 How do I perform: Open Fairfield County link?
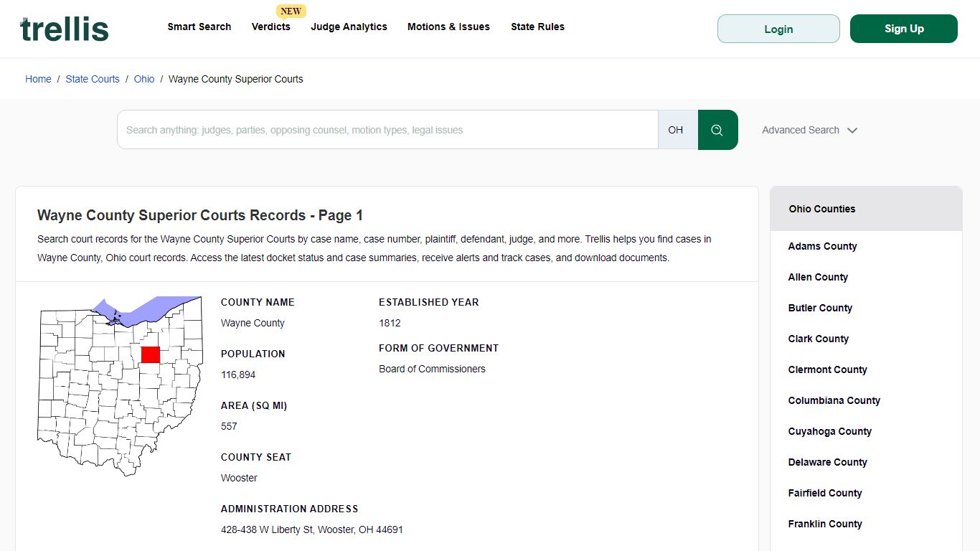tap(825, 493)
